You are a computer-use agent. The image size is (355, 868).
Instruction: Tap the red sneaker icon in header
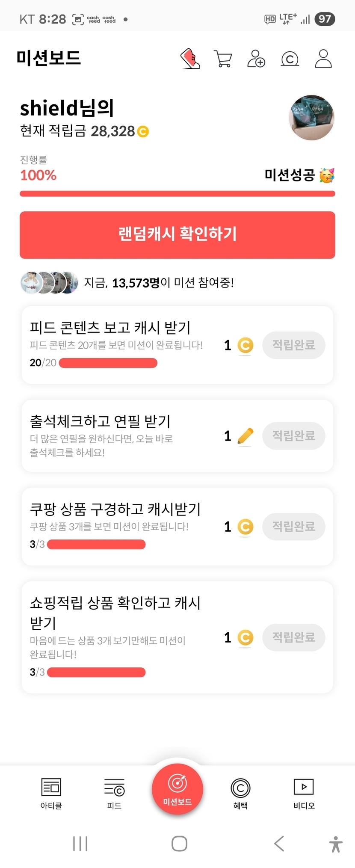190,59
